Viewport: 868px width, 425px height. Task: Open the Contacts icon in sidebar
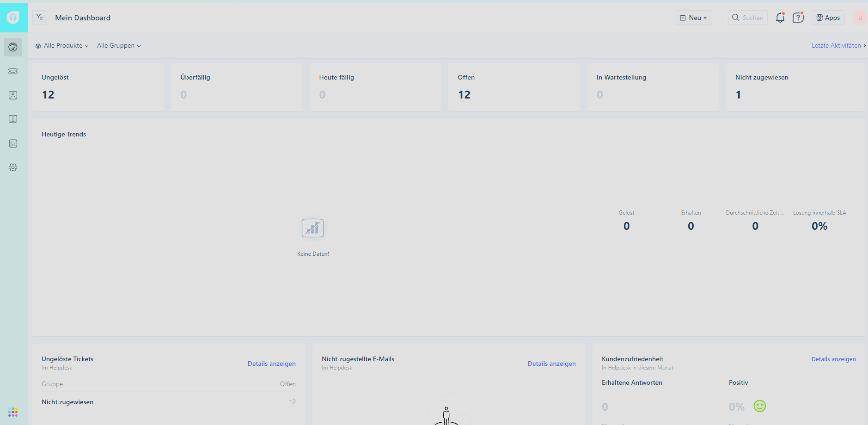coord(13,95)
